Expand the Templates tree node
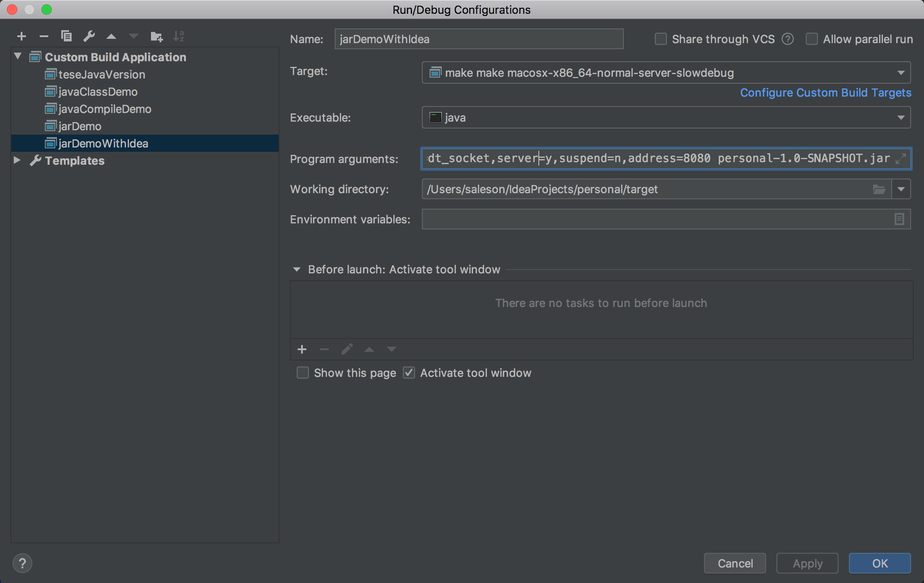This screenshot has width=924, height=583. click(17, 160)
